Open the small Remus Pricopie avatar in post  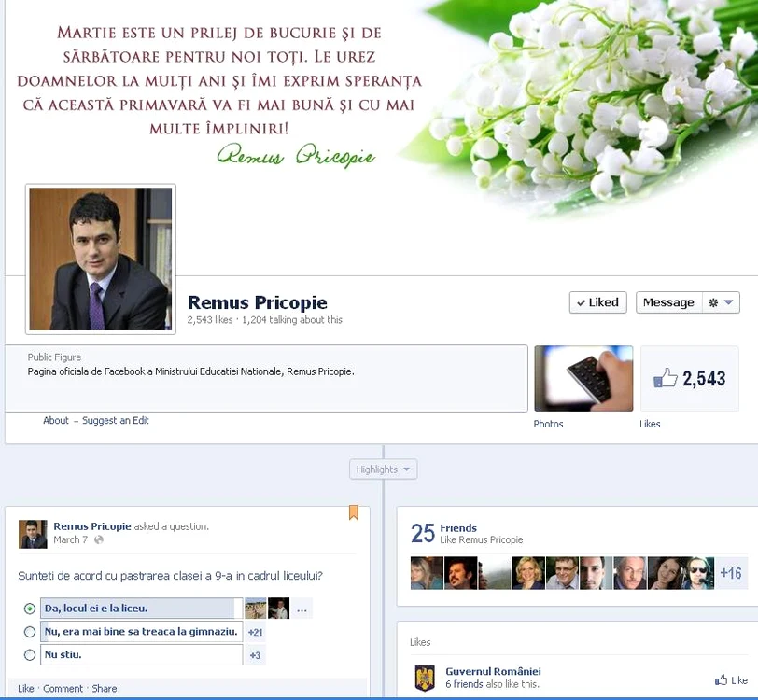click(33, 534)
